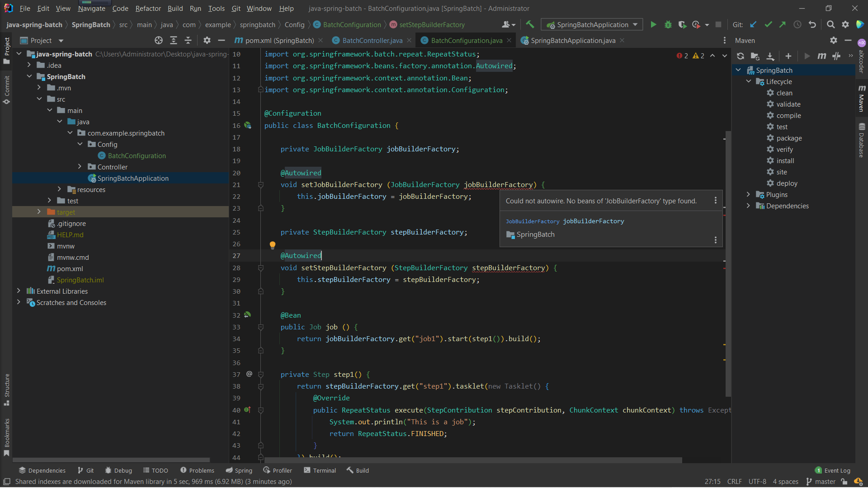Toggle the Project panel collapse arrow
The image size is (868, 488).
pos(221,40)
